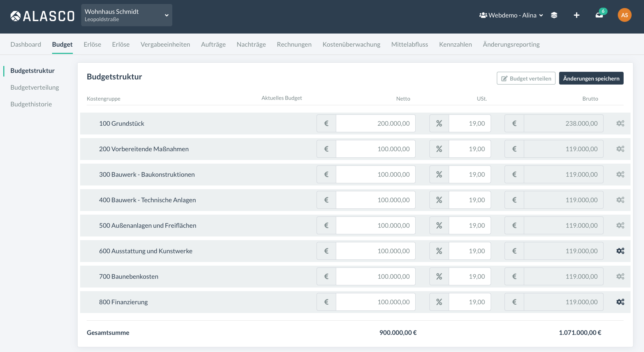Click the percent icon in 700 Baunebenkosten row
Screen dimensions: 644x352
(x=439, y=277)
